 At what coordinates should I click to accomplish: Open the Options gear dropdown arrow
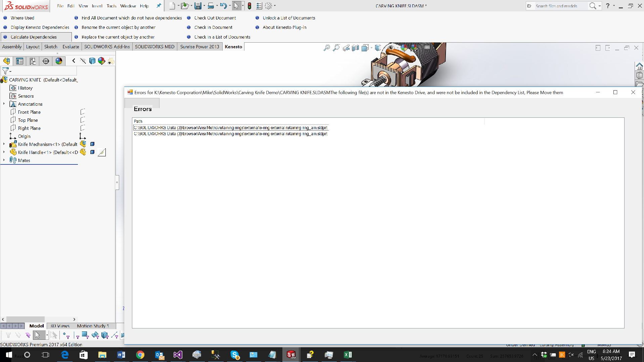click(x=275, y=6)
